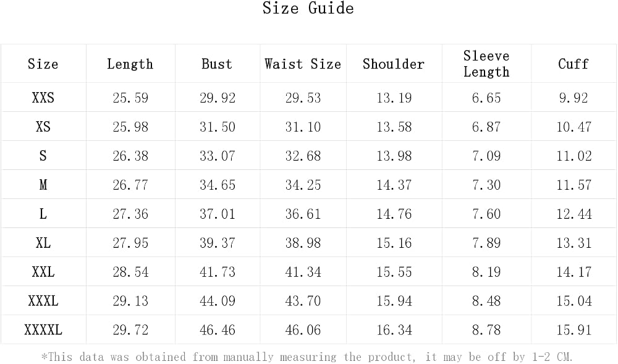
Task: Select cuff value 9.92 for XXS
Action: coord(574,98)
